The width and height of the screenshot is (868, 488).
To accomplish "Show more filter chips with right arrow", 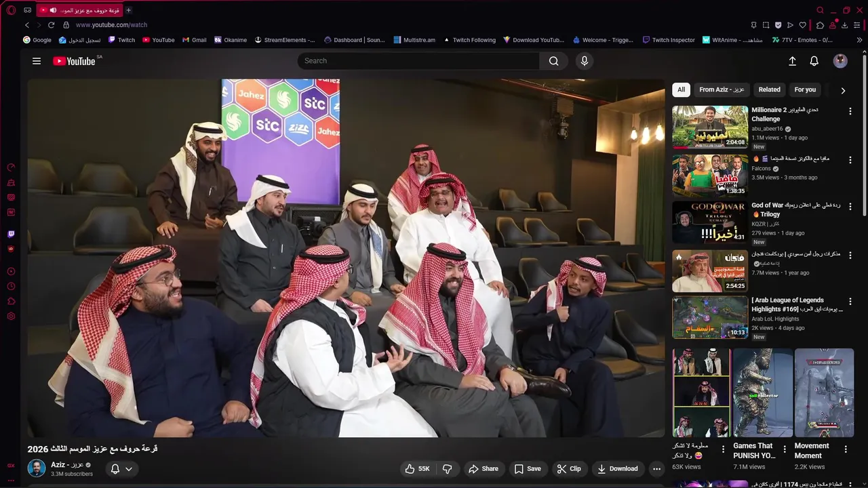I will click(843, 90).
